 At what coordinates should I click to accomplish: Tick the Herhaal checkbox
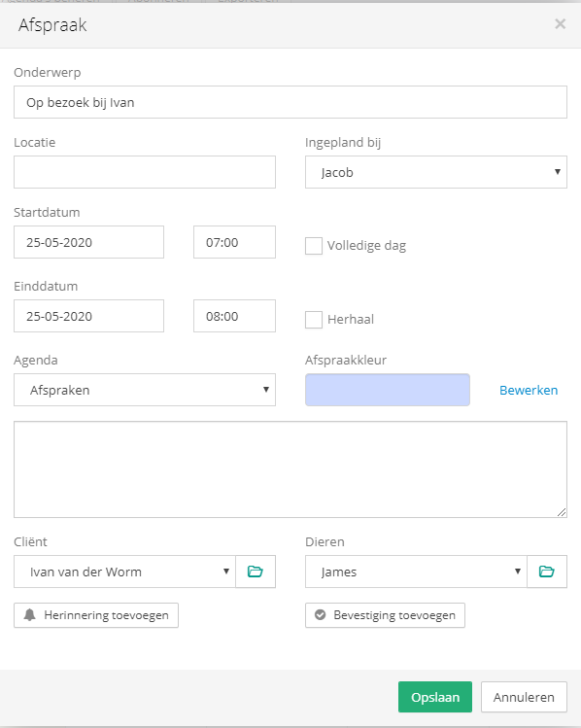pyautogui.click(x=314, y=320)
